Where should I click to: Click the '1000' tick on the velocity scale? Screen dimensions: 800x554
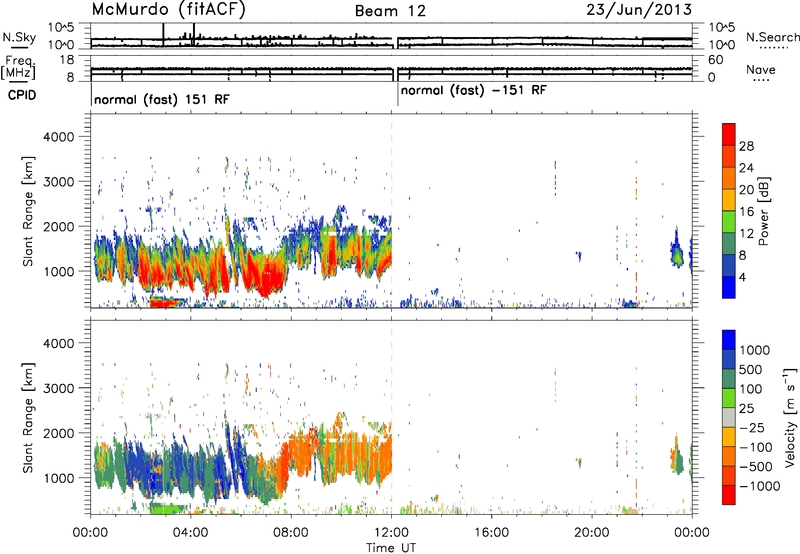tap(755, 350)
